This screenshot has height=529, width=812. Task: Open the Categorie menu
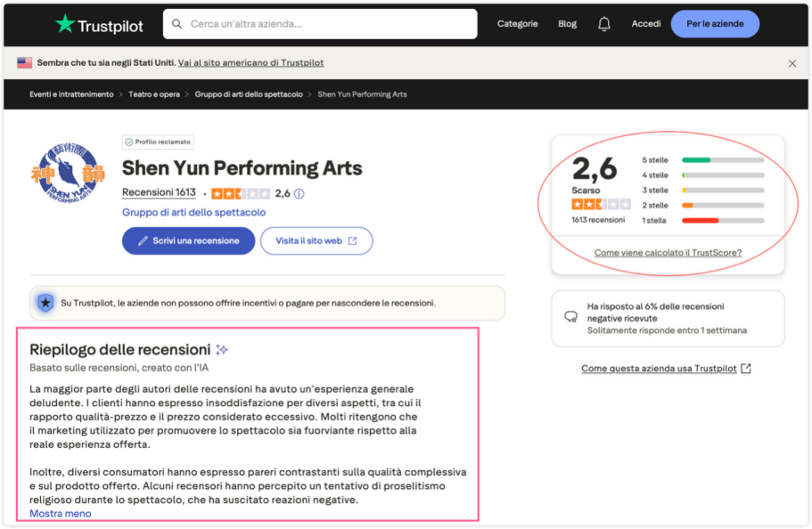[517, 24]
